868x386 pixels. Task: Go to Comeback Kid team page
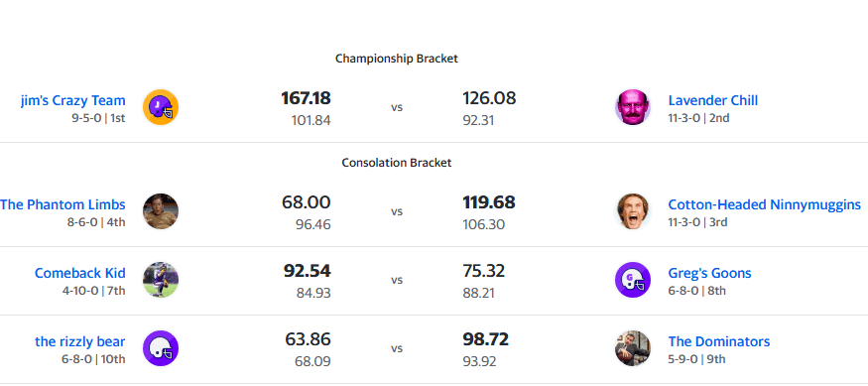(x=79, y=274)
